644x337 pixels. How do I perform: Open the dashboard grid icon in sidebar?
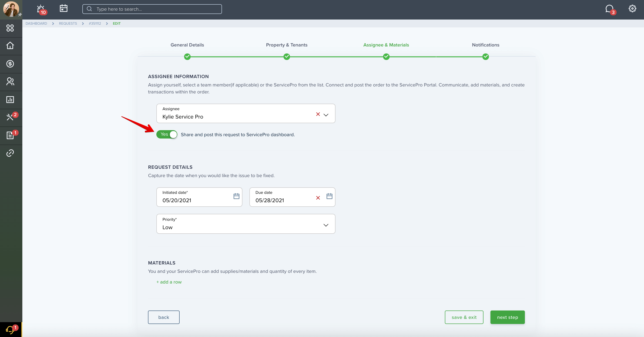coord(10,28)
